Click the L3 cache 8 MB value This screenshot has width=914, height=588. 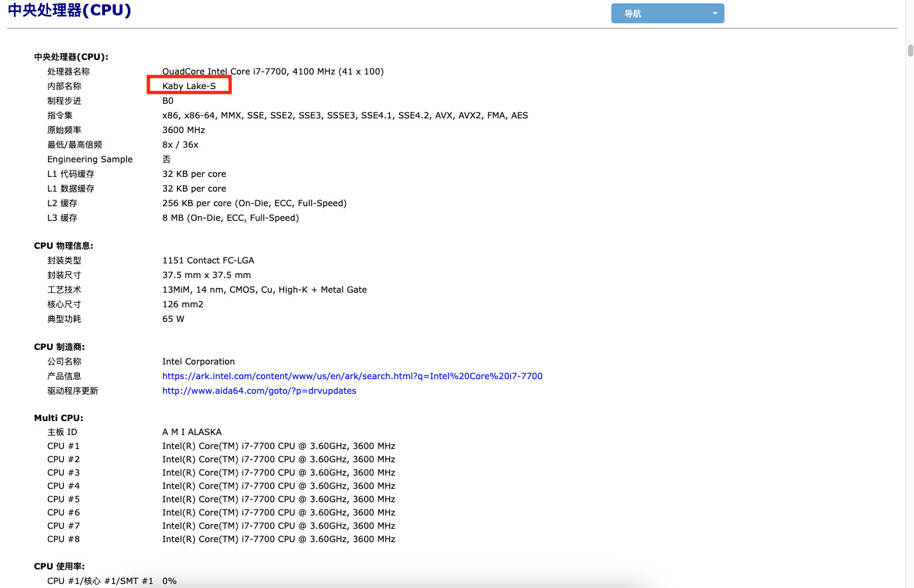(230, 218)
